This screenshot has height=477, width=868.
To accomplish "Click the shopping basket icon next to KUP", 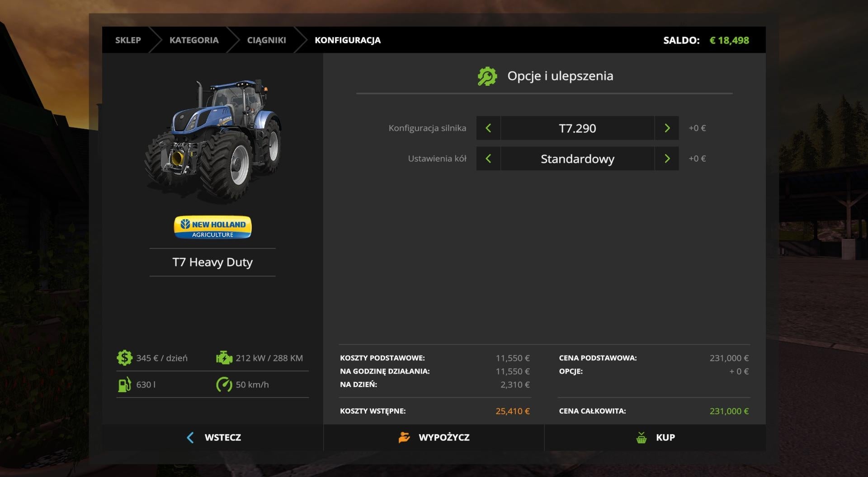I will pyautogui.click(x=641, y=437).
